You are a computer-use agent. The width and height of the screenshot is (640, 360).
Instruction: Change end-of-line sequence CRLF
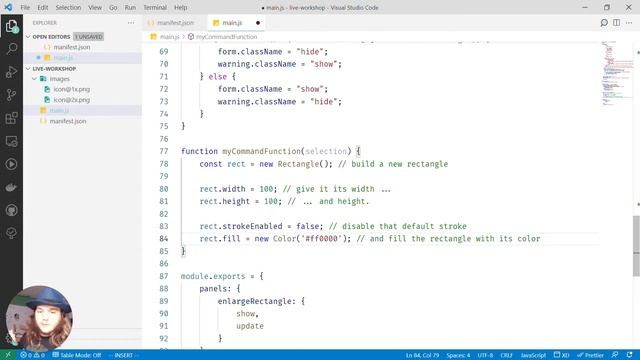point(506,355)
